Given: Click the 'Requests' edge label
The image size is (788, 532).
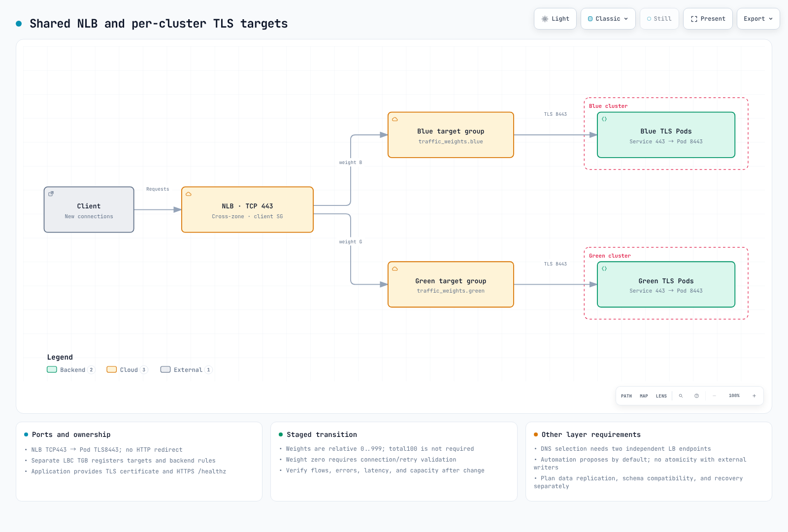Looking at the screenshot, I should [158, 189].
